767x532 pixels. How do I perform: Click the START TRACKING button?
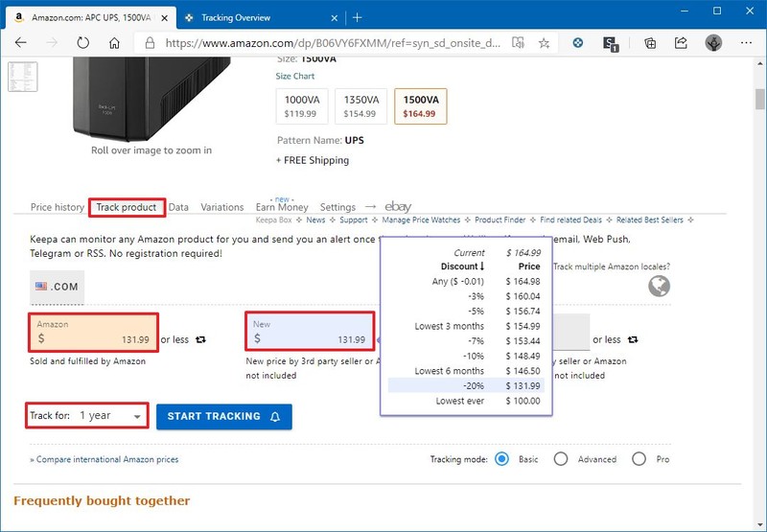click(x=224, y=417)
